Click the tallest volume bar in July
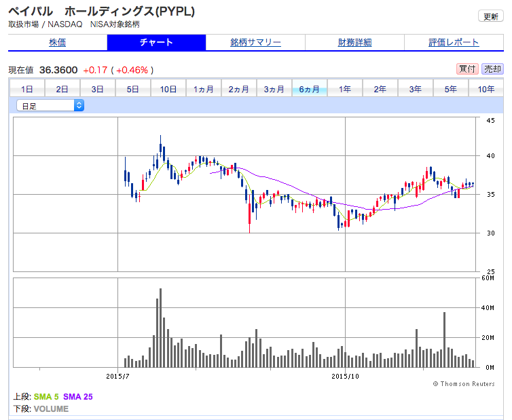 coord(160,328)
